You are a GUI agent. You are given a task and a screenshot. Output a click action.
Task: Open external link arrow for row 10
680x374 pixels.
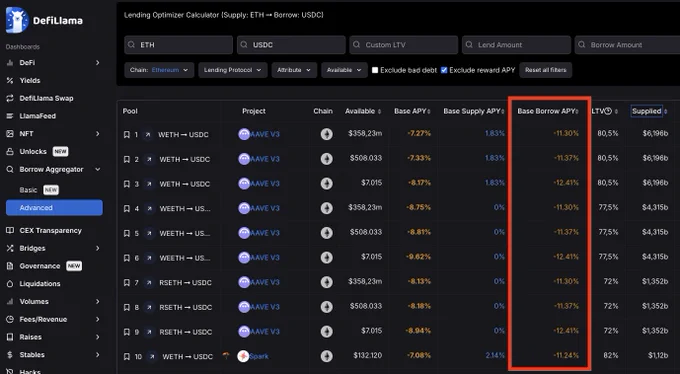152,357
